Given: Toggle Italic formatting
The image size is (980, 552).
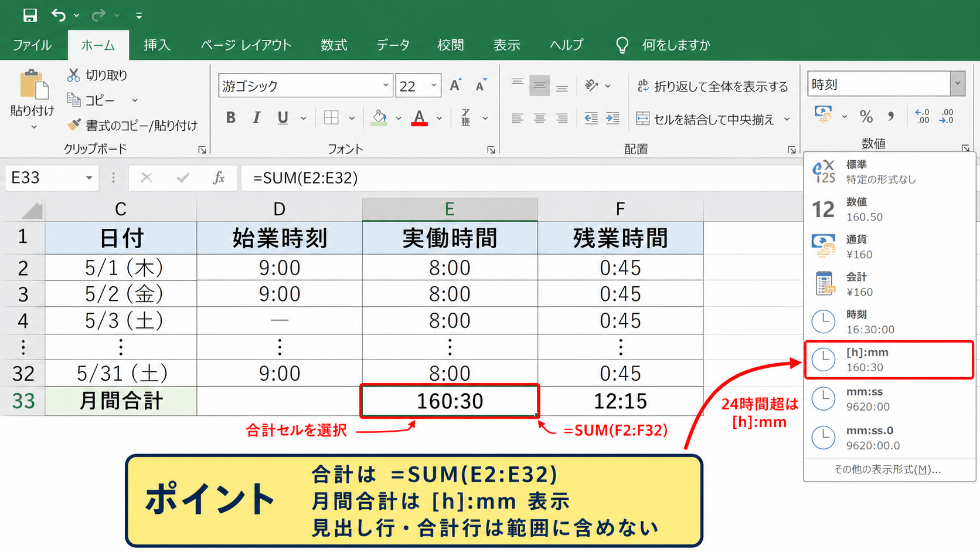Looking at the screenshot, I should [x=256, y=118].
